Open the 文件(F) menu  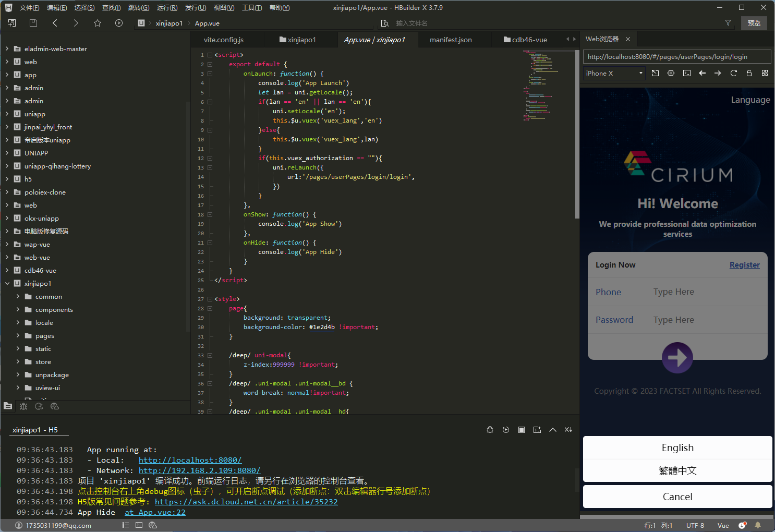click(29, 8)
